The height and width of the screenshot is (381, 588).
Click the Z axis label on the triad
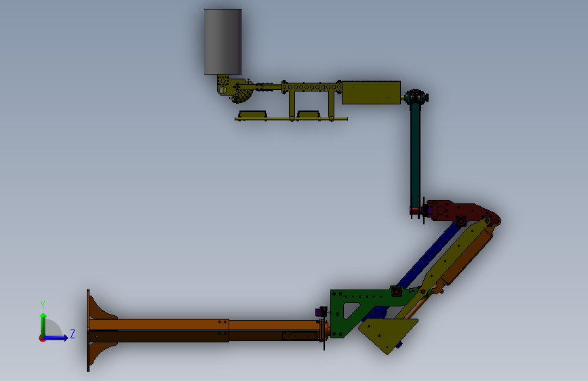[x=73, y=334]
